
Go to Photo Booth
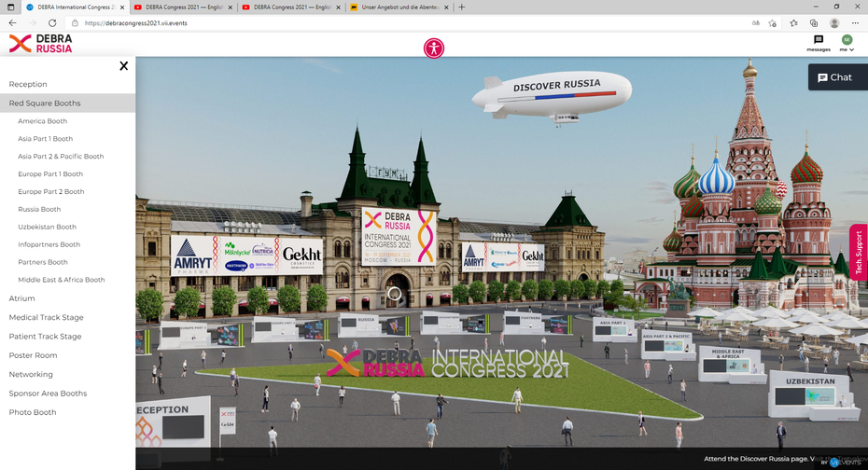click(x=32, y=412)
